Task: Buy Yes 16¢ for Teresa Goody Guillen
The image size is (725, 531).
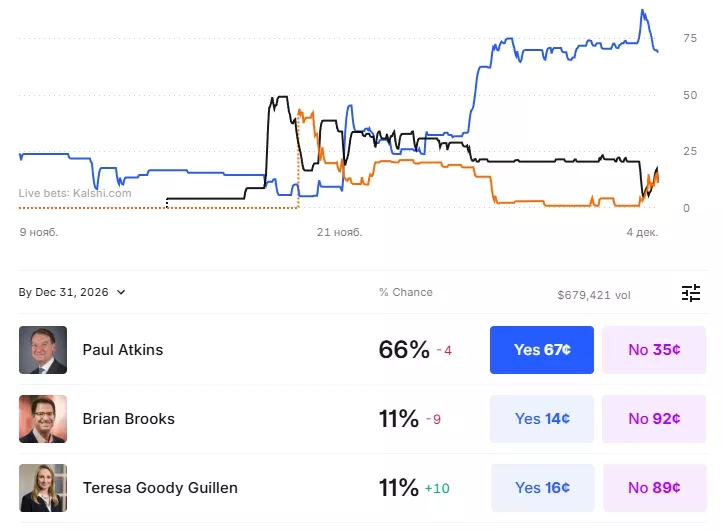Action: coord(541,488)
